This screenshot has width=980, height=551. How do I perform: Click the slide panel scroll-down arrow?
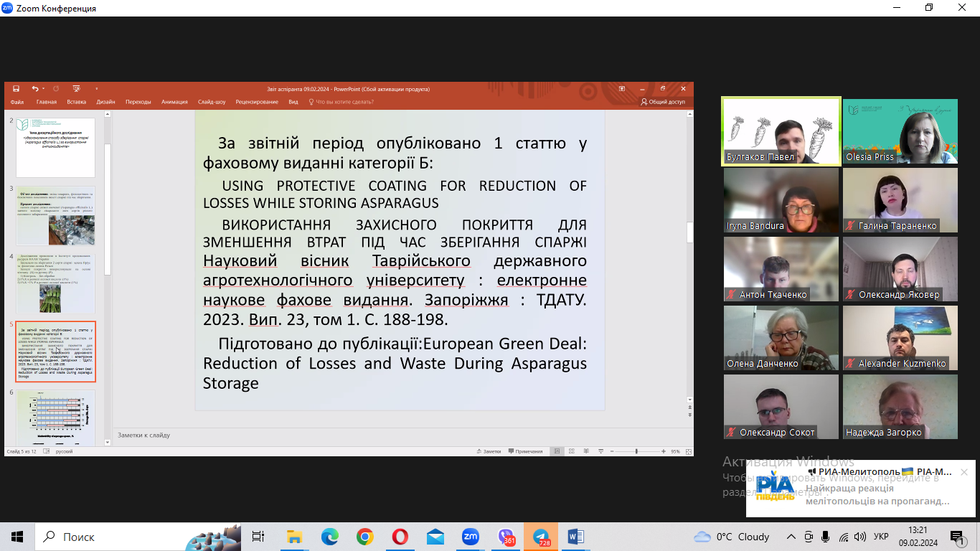click(x=108, y=442)
